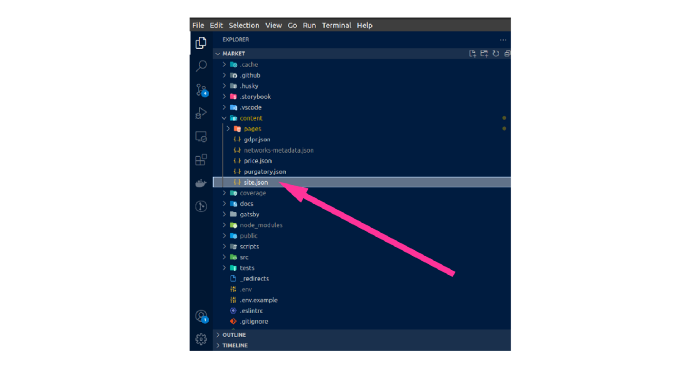700x368 pixels.
Task: Open the File menu
Action: click(x=198, y=25)
